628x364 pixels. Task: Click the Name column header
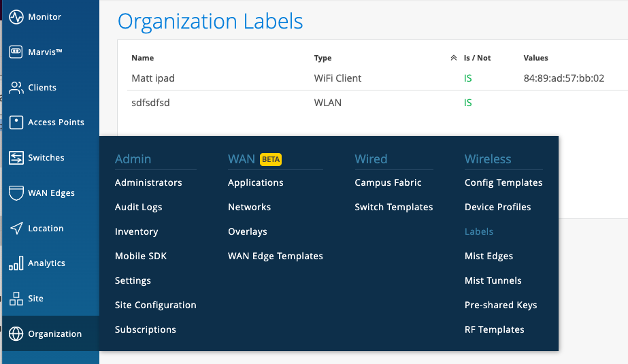tap(142, 59)
